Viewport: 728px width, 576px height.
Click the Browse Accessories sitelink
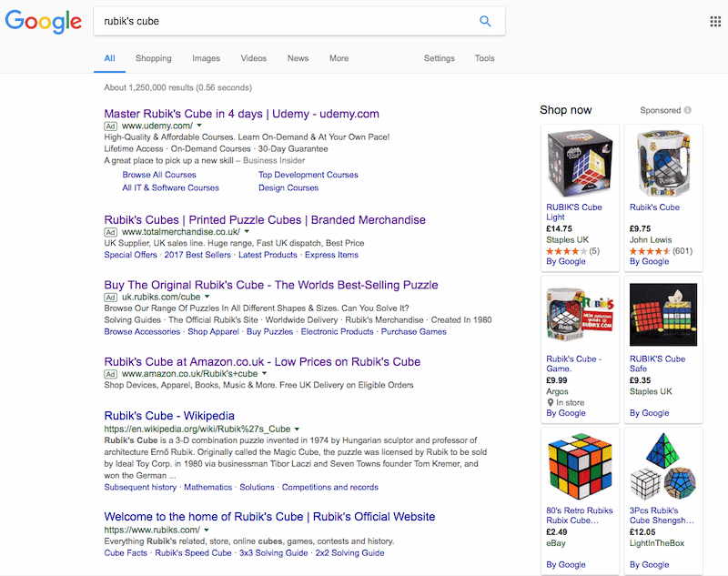[x=142, y=331]
